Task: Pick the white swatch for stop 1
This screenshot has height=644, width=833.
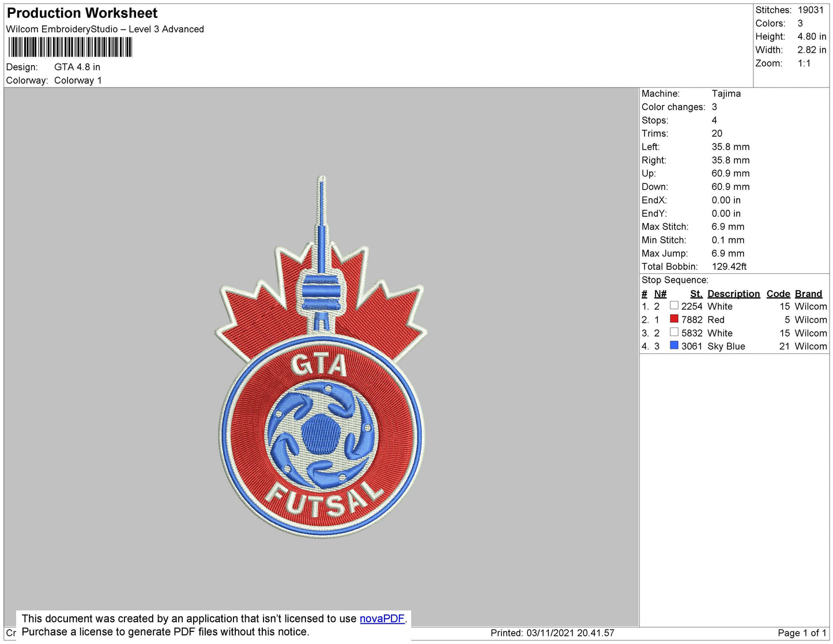Action: 674,306
